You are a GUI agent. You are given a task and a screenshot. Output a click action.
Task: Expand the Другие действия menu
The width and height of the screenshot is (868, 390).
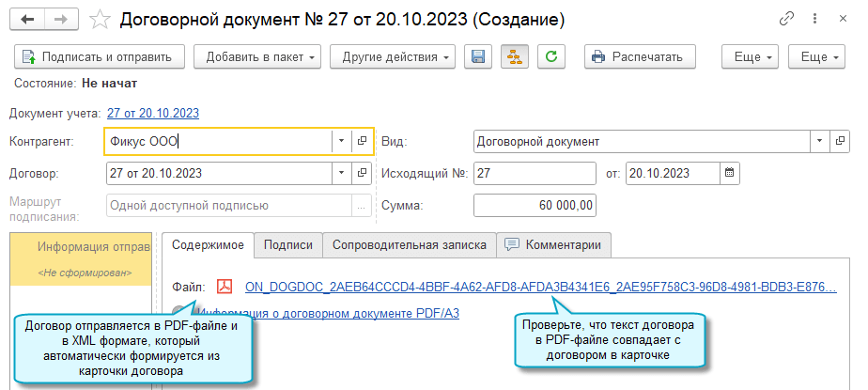[x=393, y=56]
